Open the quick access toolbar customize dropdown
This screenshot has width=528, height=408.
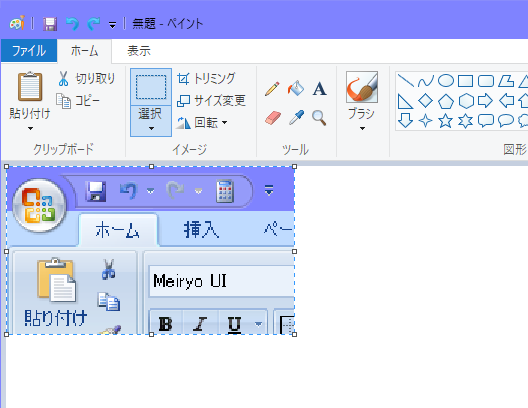(112, 25)
